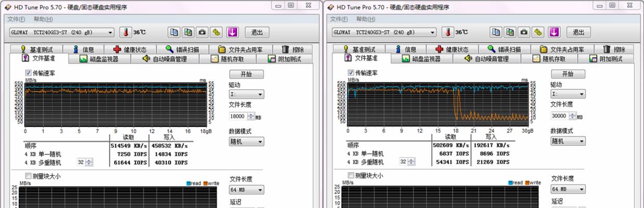Click 开始 button in left window
The width and height of the screenshot is (644, 208).
coord(246,74)
